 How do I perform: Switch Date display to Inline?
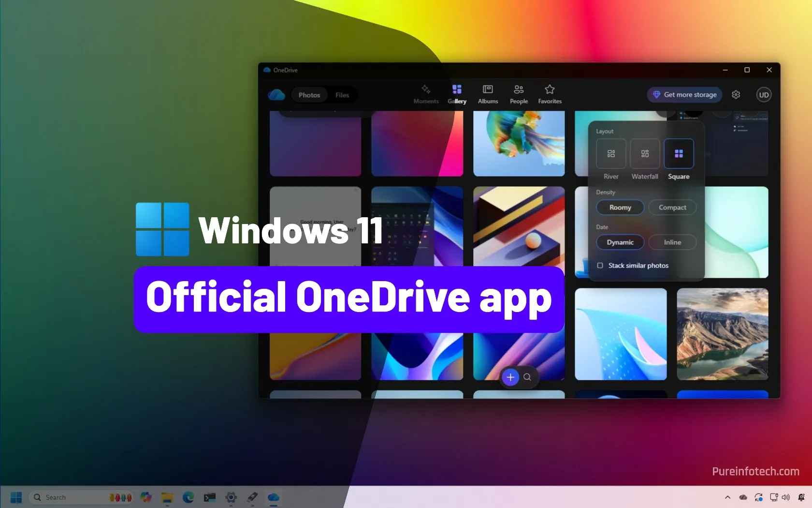point(672,242)
